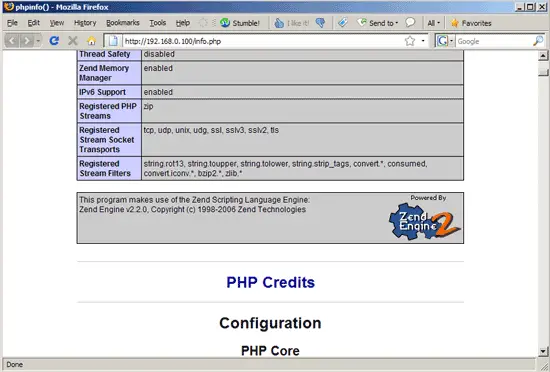The width and height of the screenshot is (550, 372).
Task: Click the IPv6 Support label
Action: click(x=102, y=92)
